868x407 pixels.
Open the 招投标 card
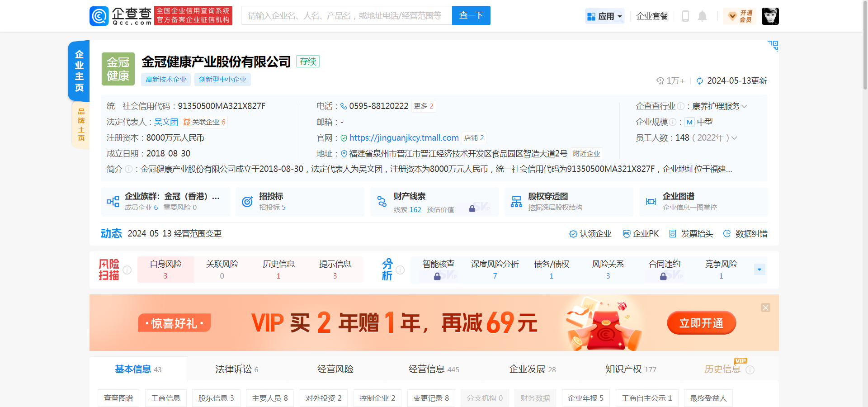pyautogui.click(x=300, y=202)
